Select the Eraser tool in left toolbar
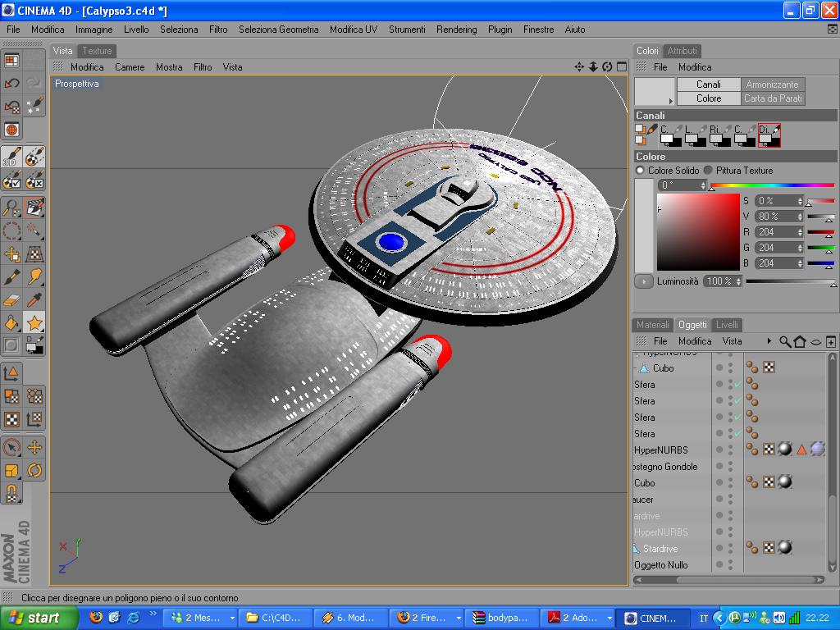This screenshot has width=840, height=630. point(11,300)
